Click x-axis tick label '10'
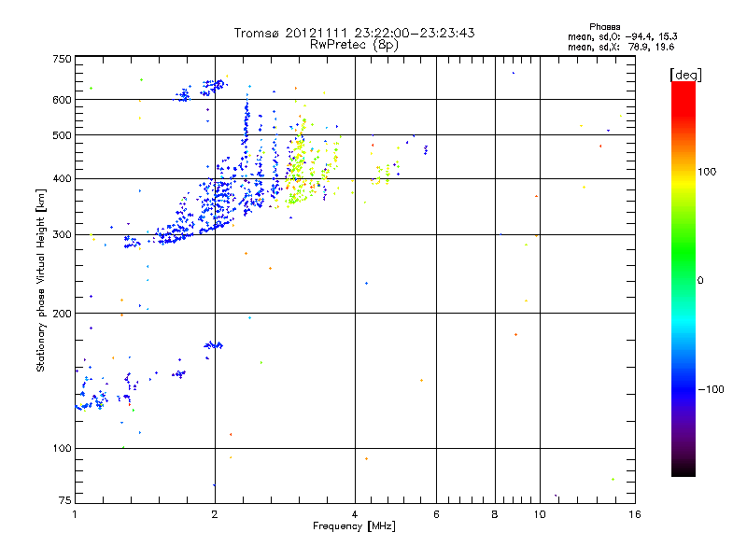747x560 pixels. point(540,514)
